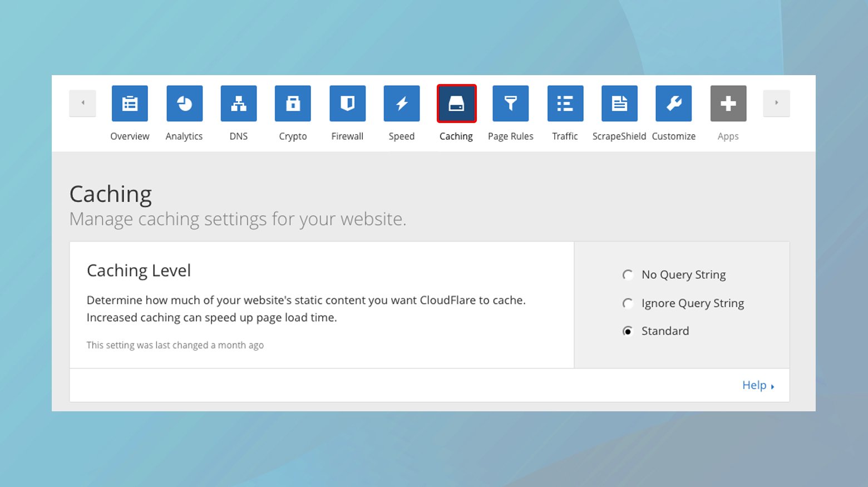The image size is (868, 487).
Task: Open the Help link
Action: (754, 385)
